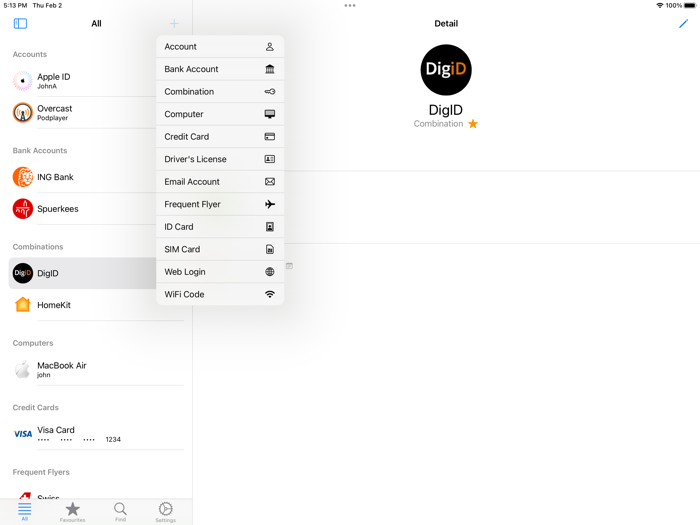Tap the VISA logo icon
This screenshot has width=700, height=525.
pos(22,434)
